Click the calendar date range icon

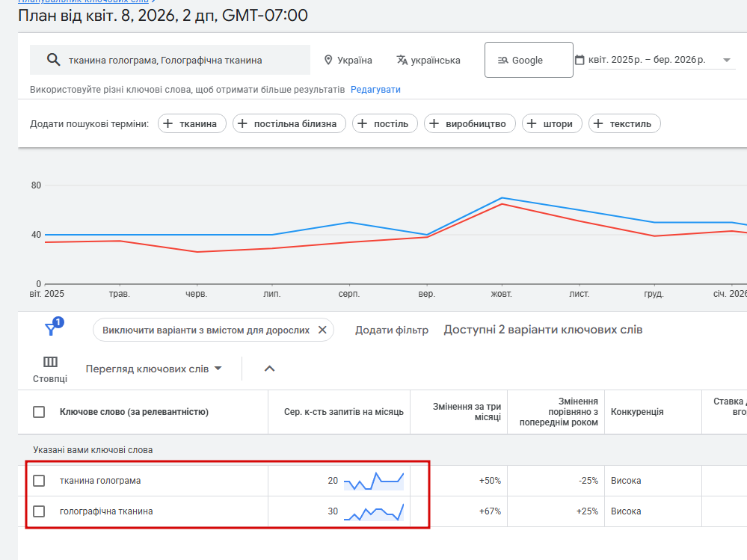pos(580,61)
